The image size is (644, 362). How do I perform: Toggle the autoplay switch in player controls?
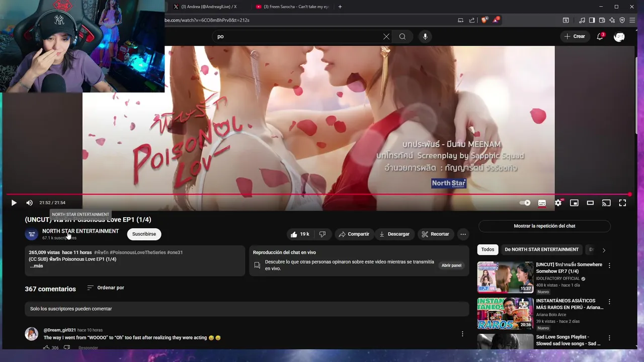pyautogui.click(x=525, y=203)
